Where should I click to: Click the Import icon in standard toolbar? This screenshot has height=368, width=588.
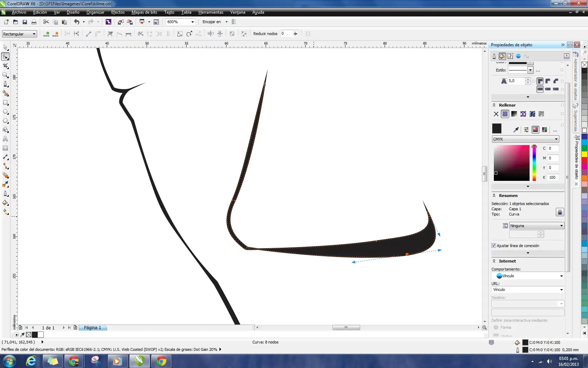pyautogui.click(x=120, y=22)
